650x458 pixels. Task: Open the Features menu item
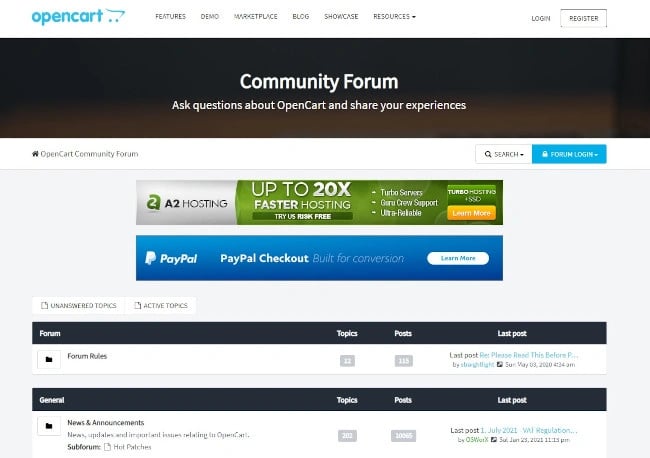170,18
